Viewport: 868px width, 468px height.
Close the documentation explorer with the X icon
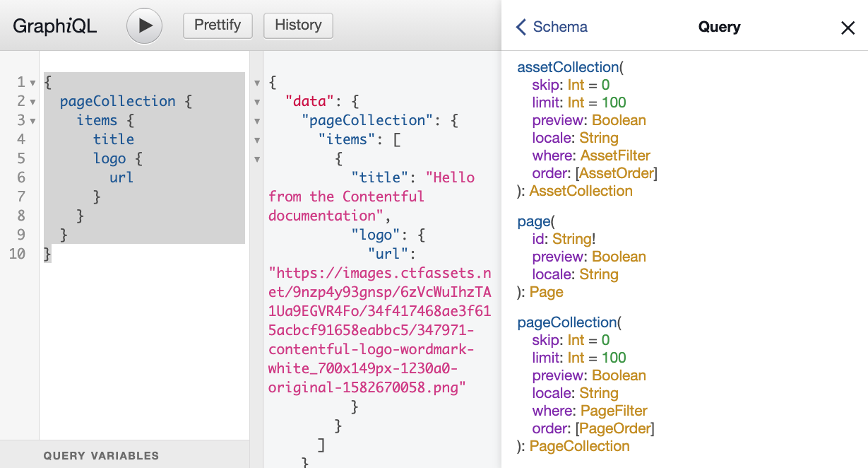tap(847, 28)
